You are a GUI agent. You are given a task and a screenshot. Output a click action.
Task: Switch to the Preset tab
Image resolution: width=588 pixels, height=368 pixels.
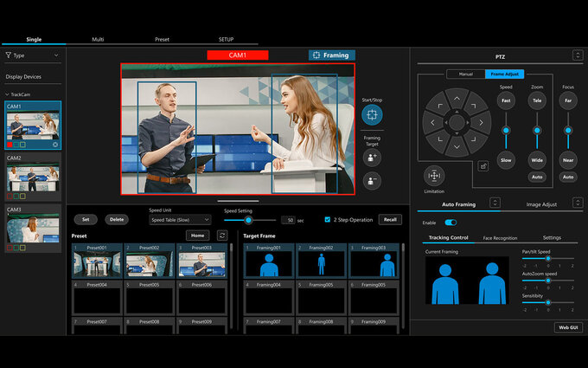[x=162, y=39]
